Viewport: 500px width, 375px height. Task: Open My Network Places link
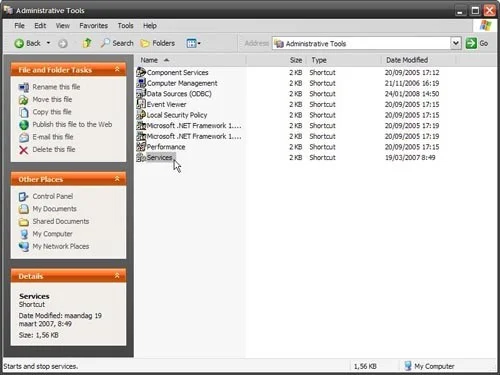(61, 246)
